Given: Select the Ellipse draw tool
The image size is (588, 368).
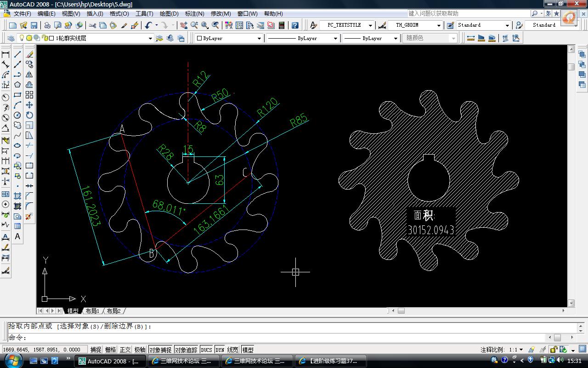Looking at the screenshot, I should (17, 145).
